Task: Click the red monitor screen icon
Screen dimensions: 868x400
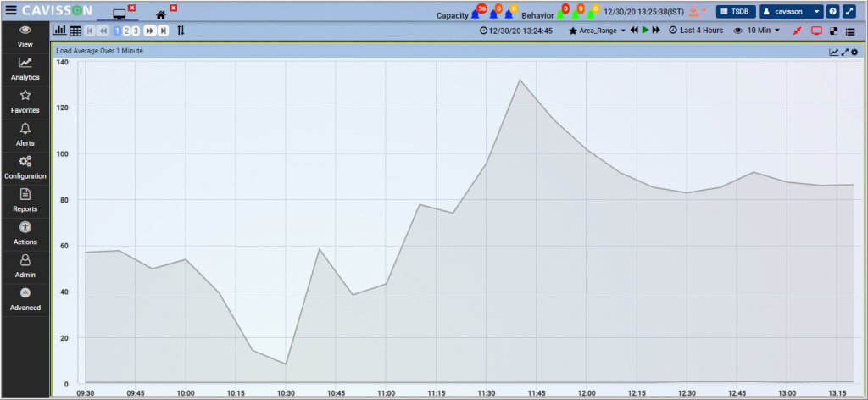Action: pos(816,31)
